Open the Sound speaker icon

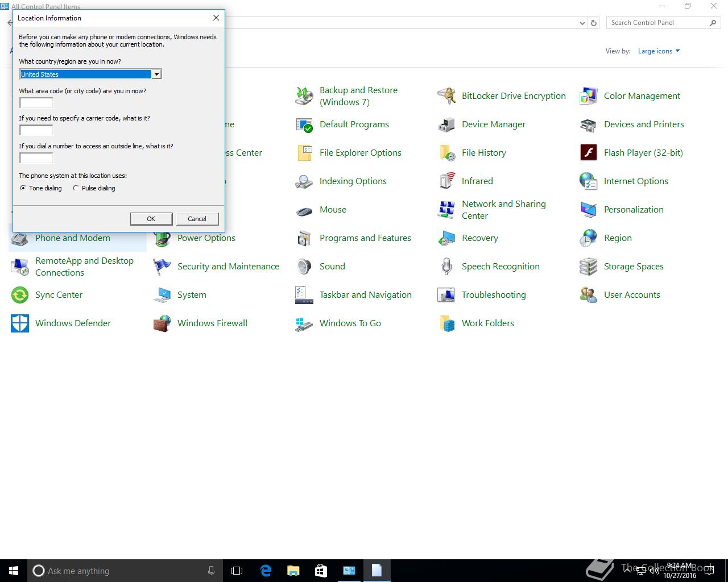[304, 267]
